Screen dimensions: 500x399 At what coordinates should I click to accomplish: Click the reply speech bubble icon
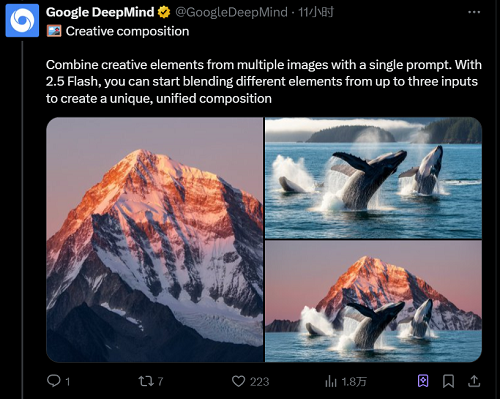[x=54, y=381]
